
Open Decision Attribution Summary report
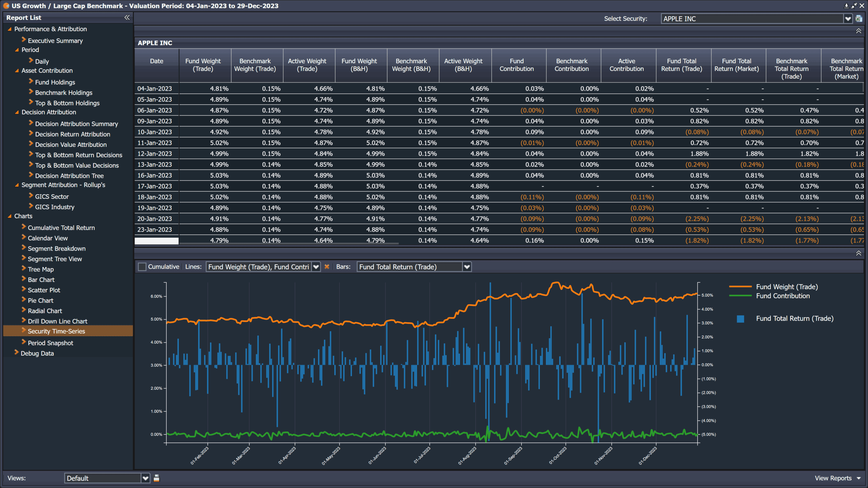click(77, 124)
